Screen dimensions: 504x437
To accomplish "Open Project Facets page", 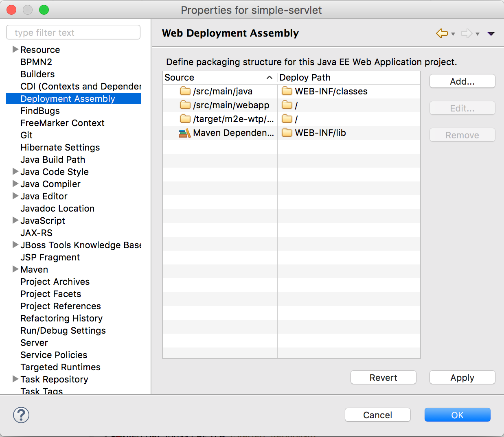I will click(x=50, y=294).
